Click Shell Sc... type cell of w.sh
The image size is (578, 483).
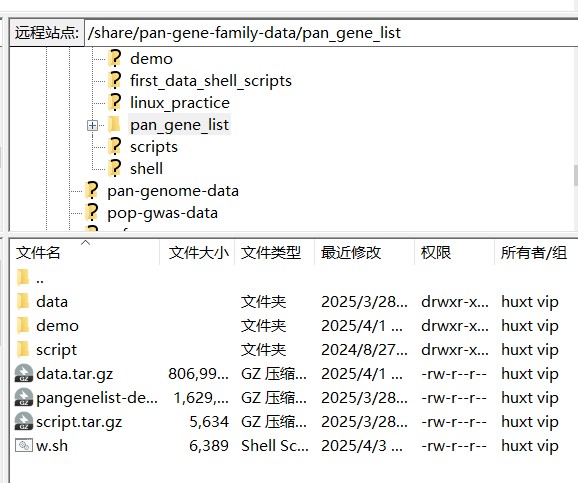[275, 446]
